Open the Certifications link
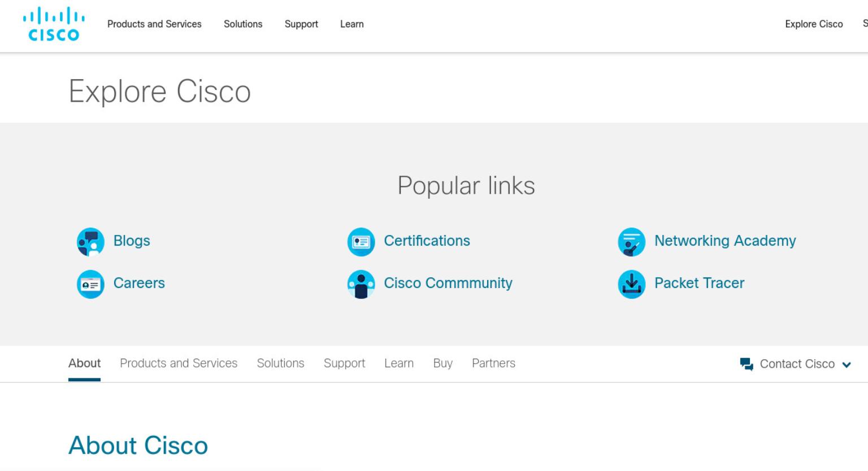The height and width of the screenshot is (471, 868). click(x=427, y=241)
